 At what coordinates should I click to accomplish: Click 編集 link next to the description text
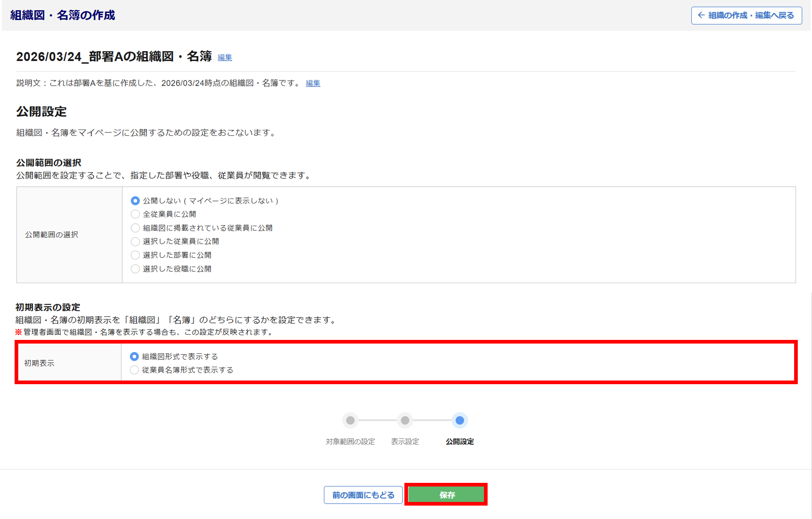tap(313, 83)
